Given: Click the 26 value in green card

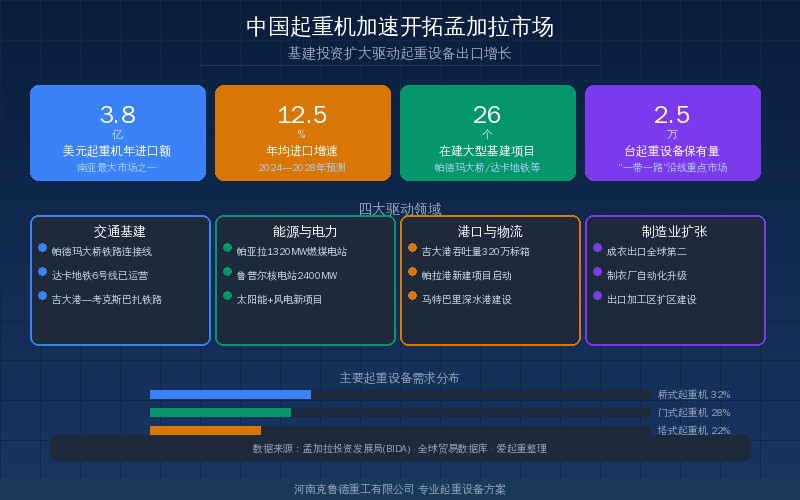Looking at the screenshot, I should [487, 115].
